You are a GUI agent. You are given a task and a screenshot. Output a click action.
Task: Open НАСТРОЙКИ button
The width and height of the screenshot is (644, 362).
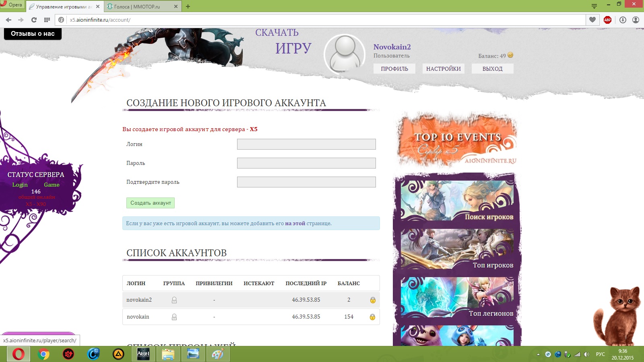[444, 69]
